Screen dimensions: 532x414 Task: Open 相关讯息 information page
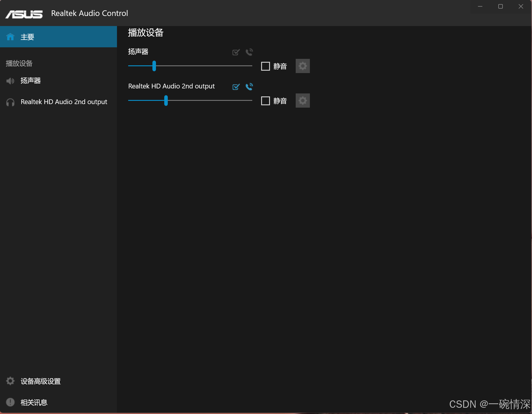click(58, 402)
